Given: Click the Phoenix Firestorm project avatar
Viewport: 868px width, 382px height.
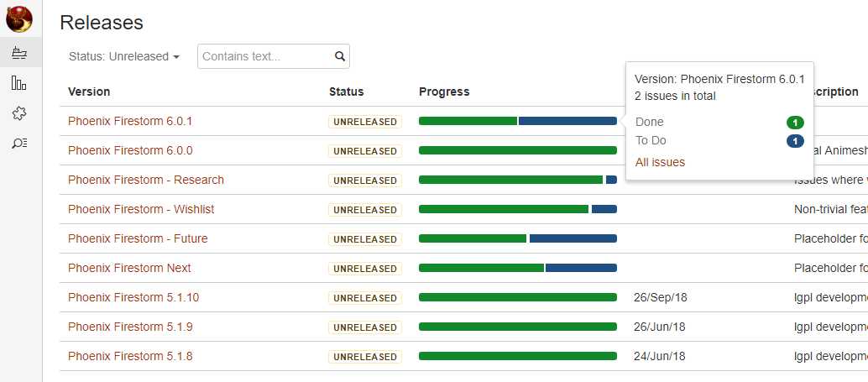Looking at the screenshot, I should click(x=19, y=18).
